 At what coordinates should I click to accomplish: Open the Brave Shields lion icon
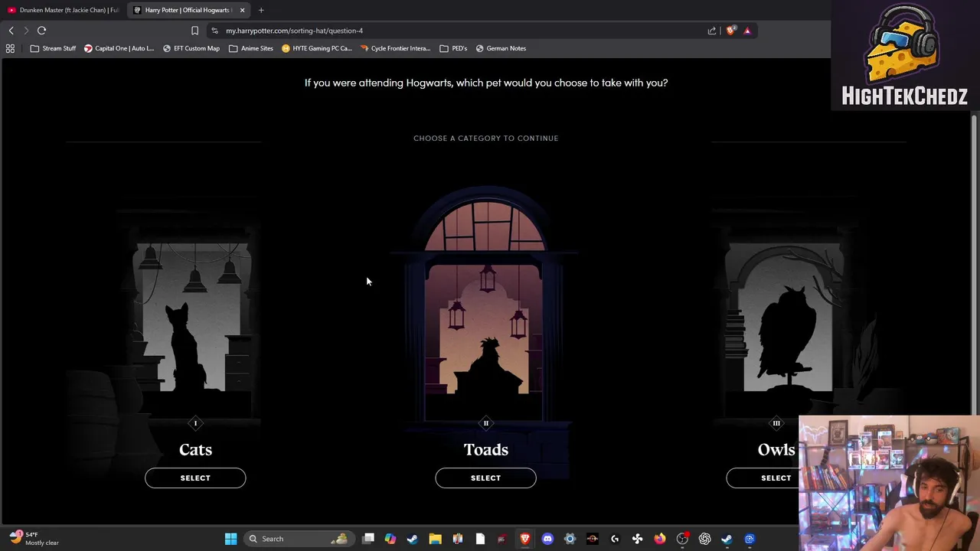click(730, 31)
